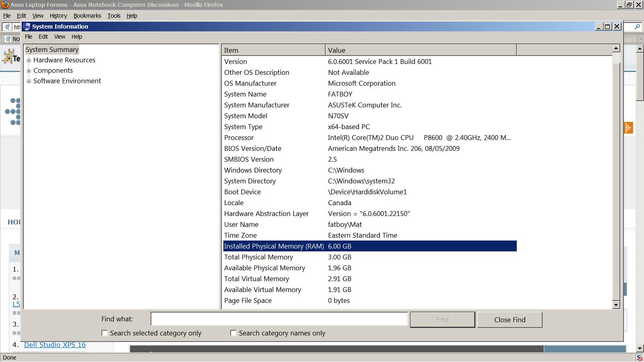Click the Firefox search magnifier icon
644x362 pixels.
[637, 27]
